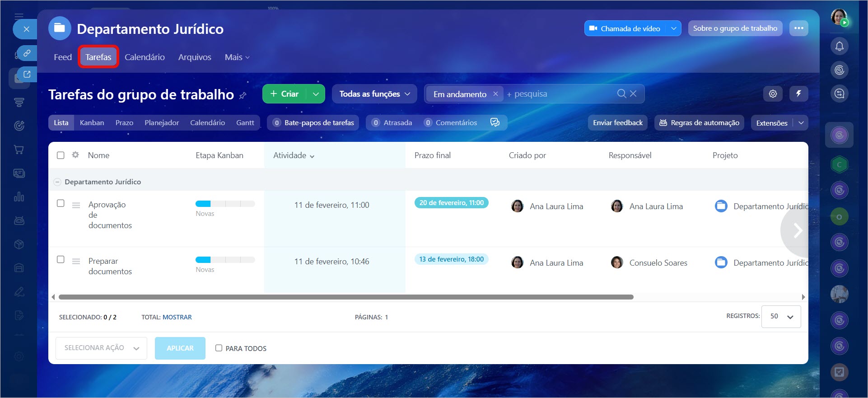Viewport: 868px width, 398px height.
Task: Open task list settings gear button
Action: pos(773,94)
